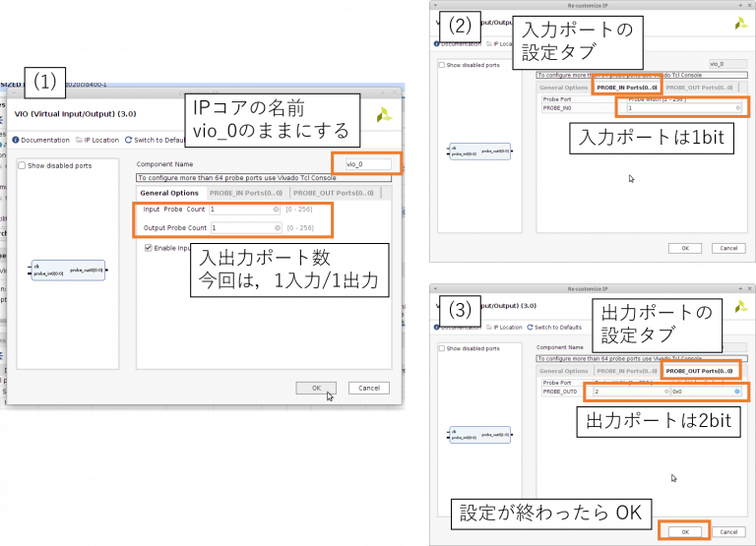The width and height of the screenshot is (756, 546).
Task: Open PROBE_OUT Ports tab in dialog three
Action: click(x=698, y=371)
